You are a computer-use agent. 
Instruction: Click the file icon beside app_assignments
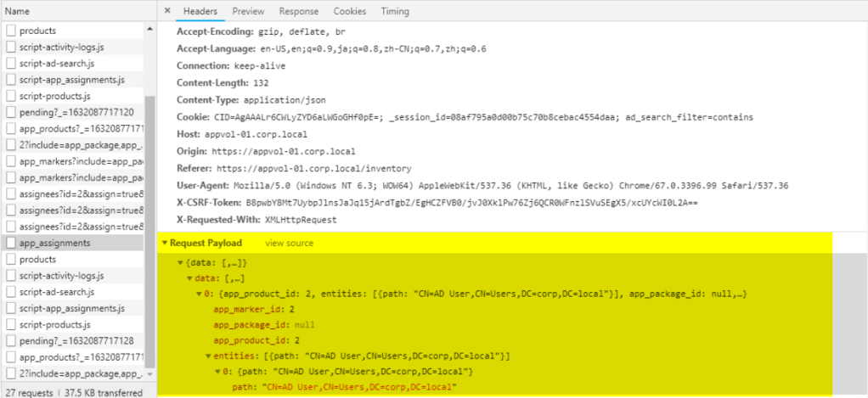(11, 244)
